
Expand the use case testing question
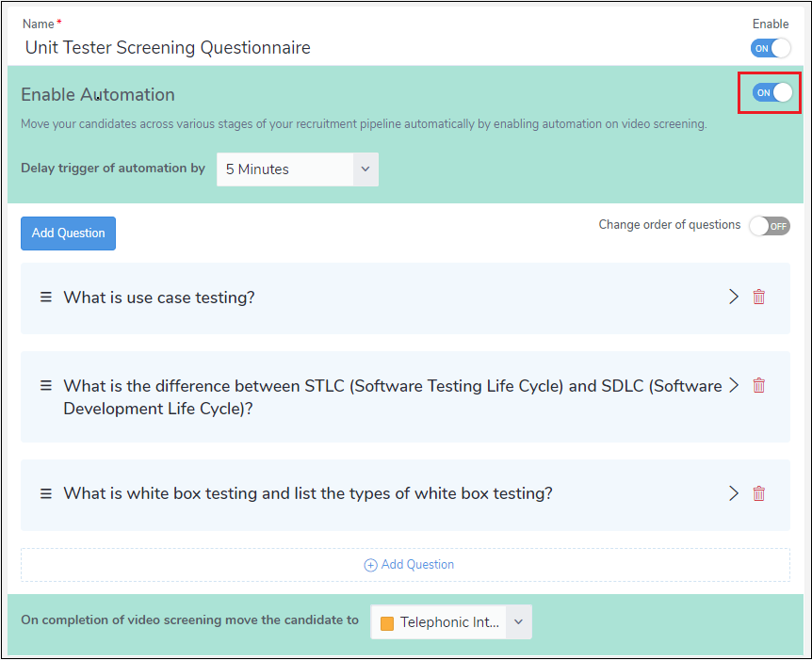pos(734,297)
